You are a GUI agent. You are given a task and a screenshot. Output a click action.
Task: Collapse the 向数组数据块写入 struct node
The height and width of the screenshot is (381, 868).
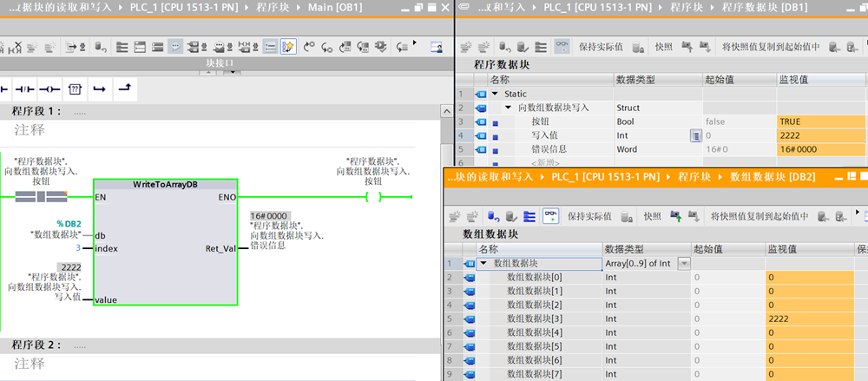tap(508, 108)
